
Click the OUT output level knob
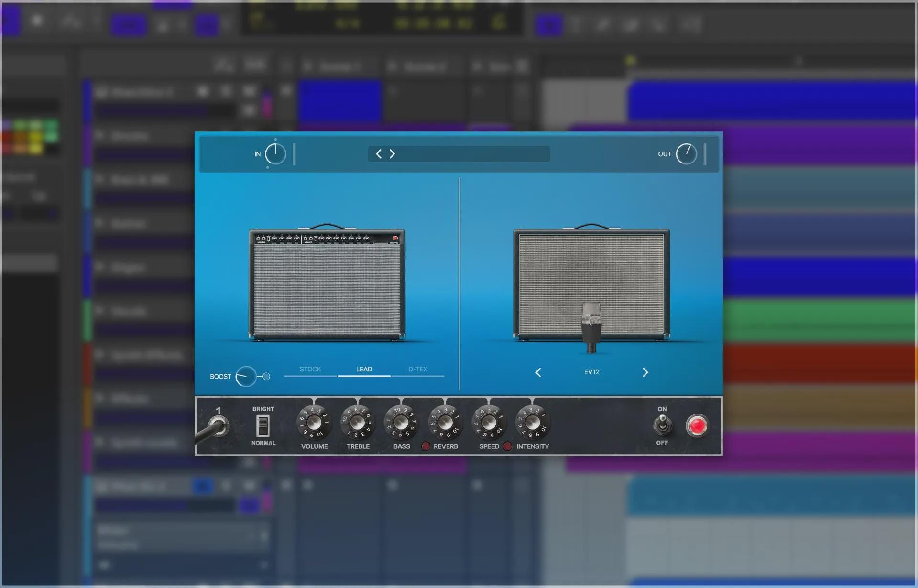(x=687, y=154)
